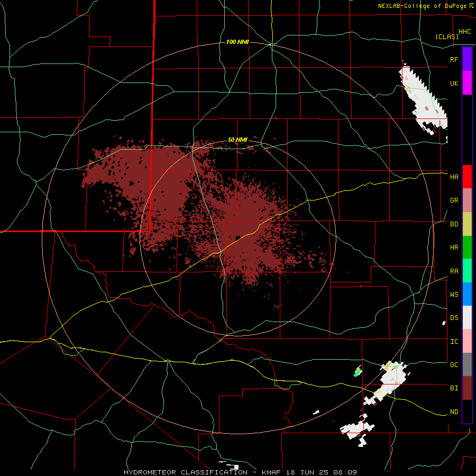Click the GC legend label
Image resolution: width=476 pixels, height=476 pixels.
point(454,365)
